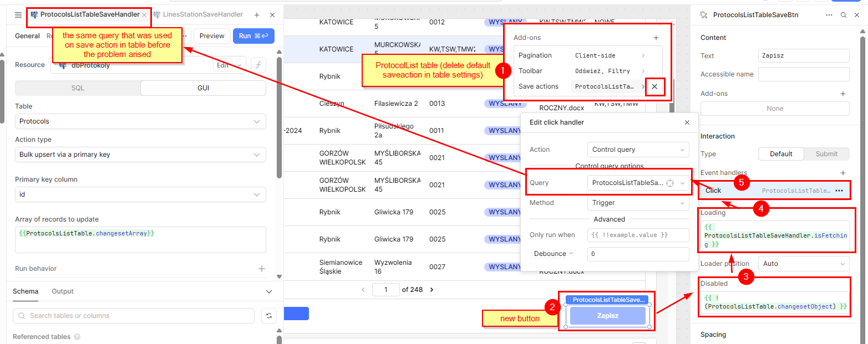Add a new table add-on
The width and height of the screenshot is (868, 344).
[656, 38]
